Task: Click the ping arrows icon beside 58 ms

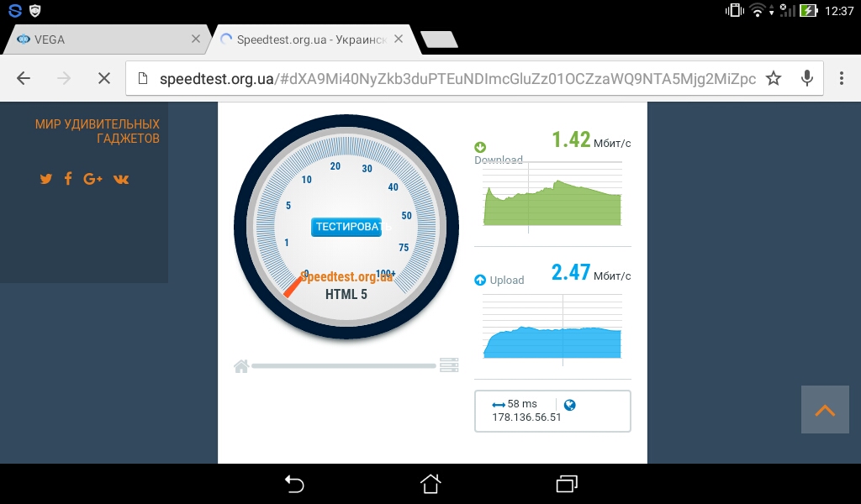Action: click(x=499, y=405)
